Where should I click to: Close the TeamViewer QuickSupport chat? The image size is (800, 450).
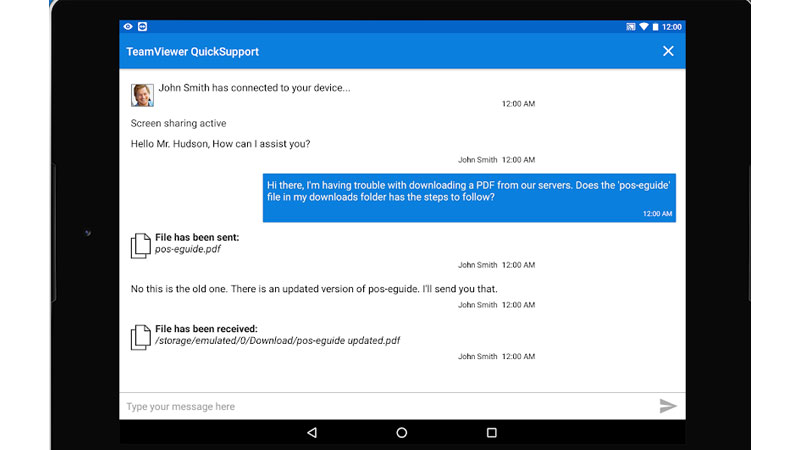pos(668,51)
